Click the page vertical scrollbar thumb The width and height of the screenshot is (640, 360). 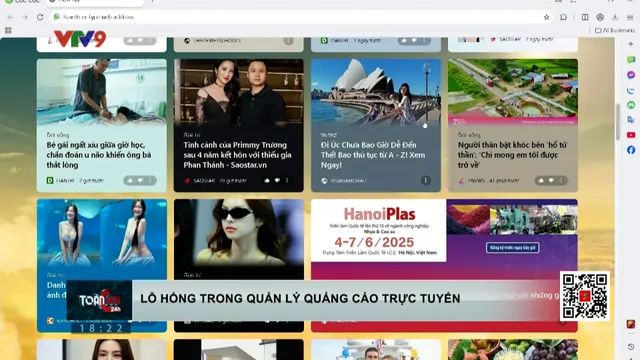tap(618, 121)
